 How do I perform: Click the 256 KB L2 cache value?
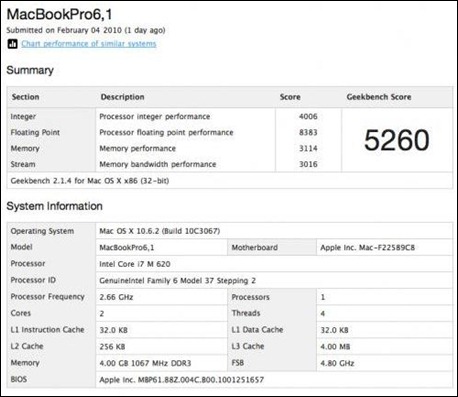tap(112, 347)
